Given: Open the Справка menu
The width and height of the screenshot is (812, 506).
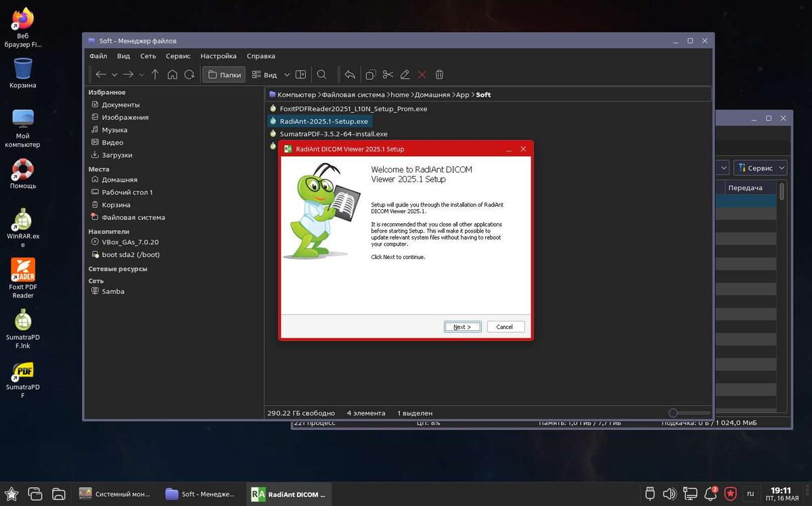Looking at the screenshot, I should [261, 56].
